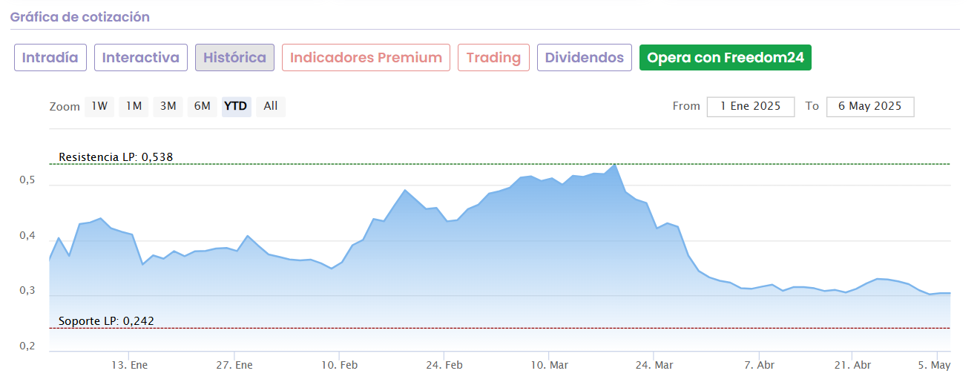Click the Soporte LP 0,242 label
The width and height of the screenshot is (980, 385).
pos(107,321)
